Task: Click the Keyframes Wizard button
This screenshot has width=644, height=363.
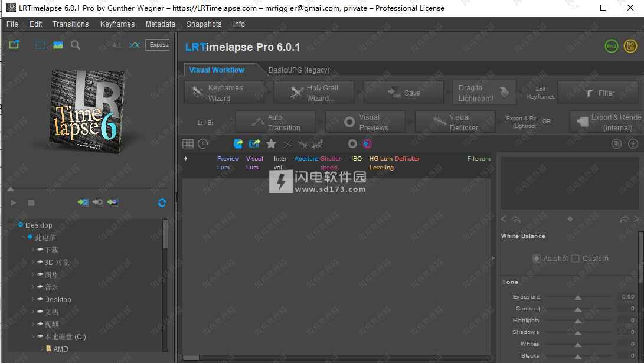Action: pos(224,93)
